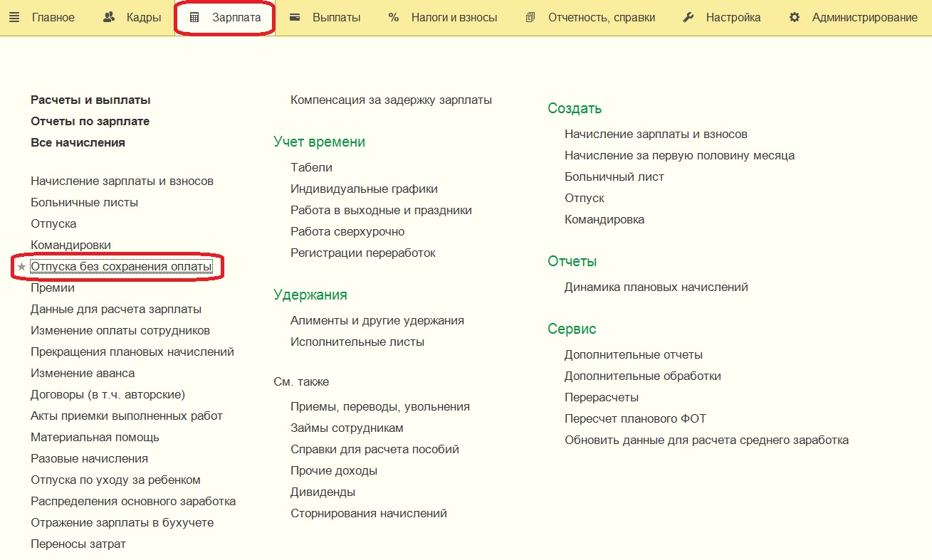Open Динамика плановых начислений report

click(x=656, y=287)
